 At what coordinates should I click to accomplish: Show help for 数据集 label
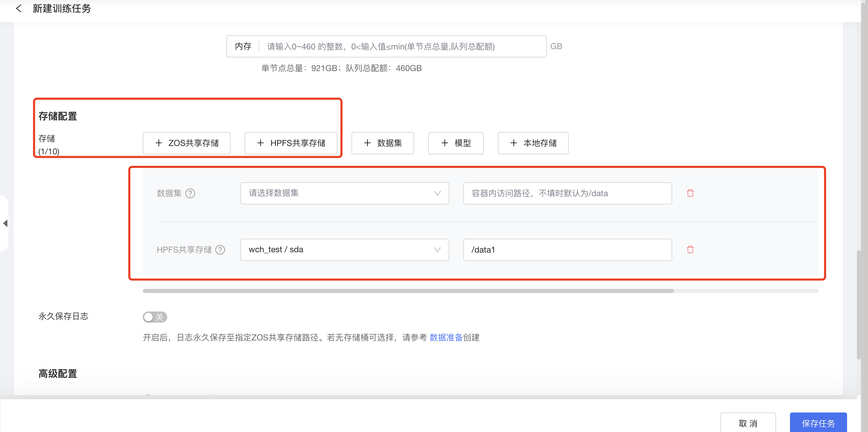click(190, 193)
